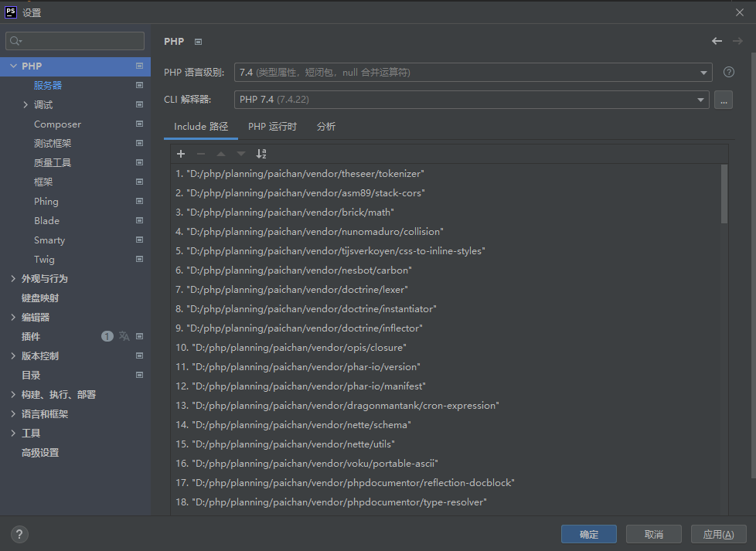This screenshot has width=756, height=551.
Task: Click project icon on Twig row
Action: point(139,259)
